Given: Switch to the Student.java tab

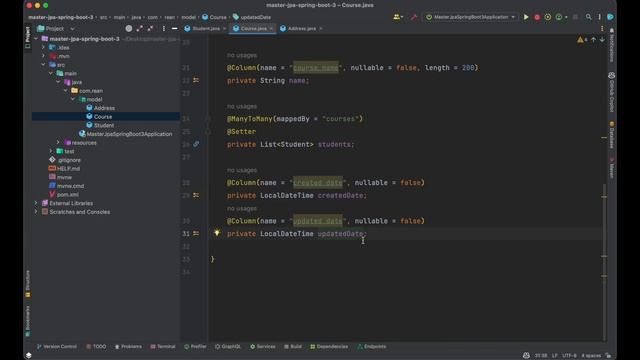Looking at the screenshot, I should (x=205, y=29).
